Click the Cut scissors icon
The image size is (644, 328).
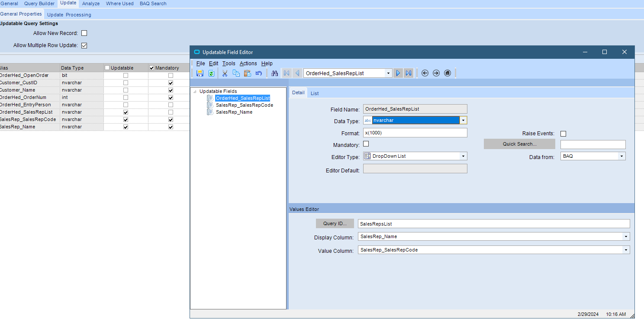tap(225, 73)
